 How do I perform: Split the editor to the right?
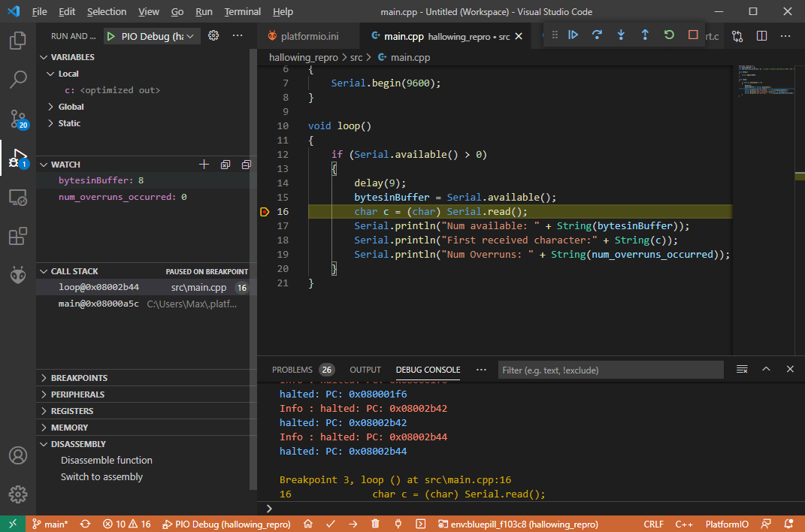(x=762, y=36)
